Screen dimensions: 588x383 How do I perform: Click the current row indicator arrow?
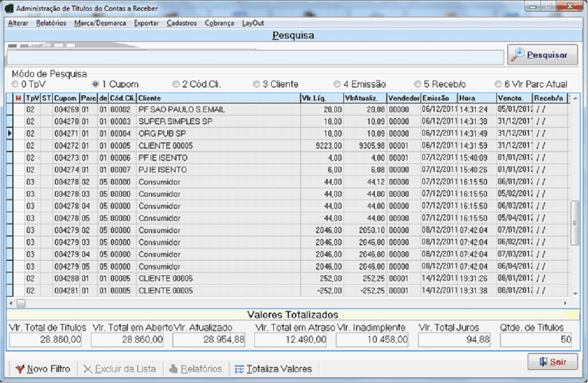point(9,134)
